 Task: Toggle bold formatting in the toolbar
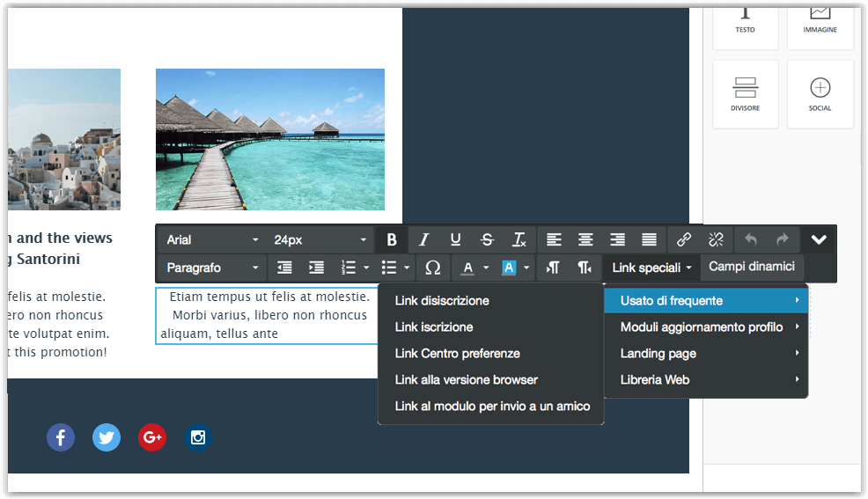[x=392, y=239]
